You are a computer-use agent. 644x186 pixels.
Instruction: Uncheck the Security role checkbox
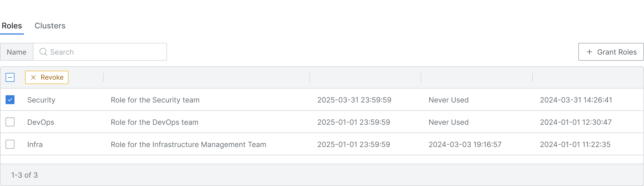tap(10, 100)
